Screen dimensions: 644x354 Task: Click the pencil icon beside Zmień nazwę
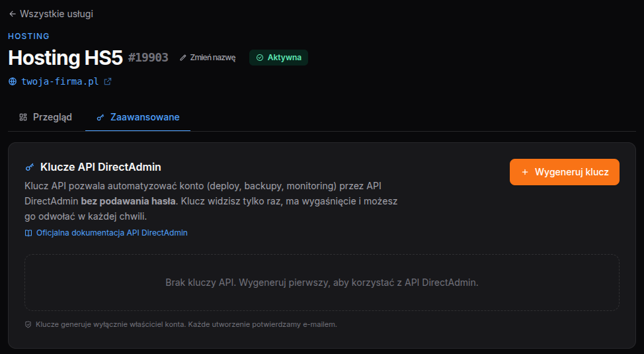(x=183, y=58)
